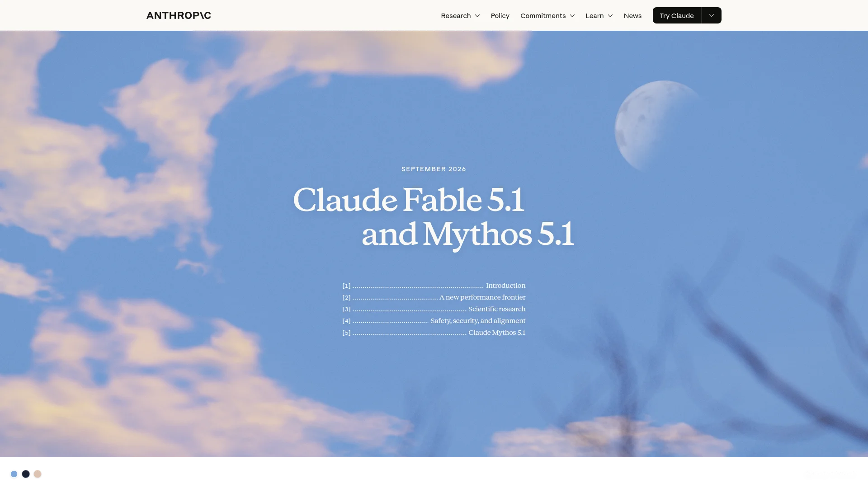Jump to the Introduction section
This screenshot has height=488, width=868.
click(434, 286)
